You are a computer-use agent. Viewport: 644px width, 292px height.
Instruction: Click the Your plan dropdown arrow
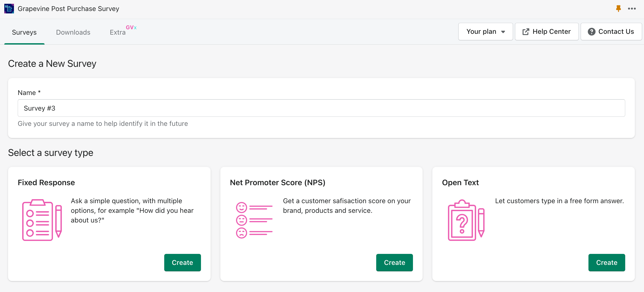coord(503,32)
